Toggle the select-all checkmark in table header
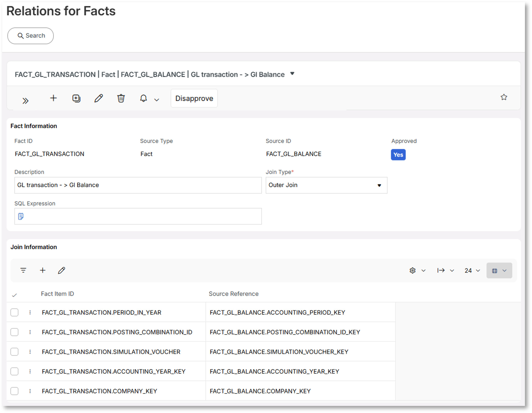 click(14, 295)
